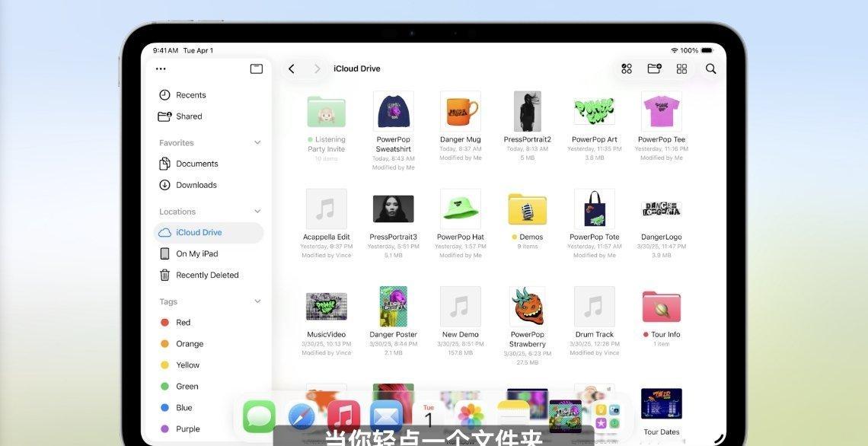The image size is (868, 446).
Task: Open the New Demo audio file
Action: pos(461,307)
